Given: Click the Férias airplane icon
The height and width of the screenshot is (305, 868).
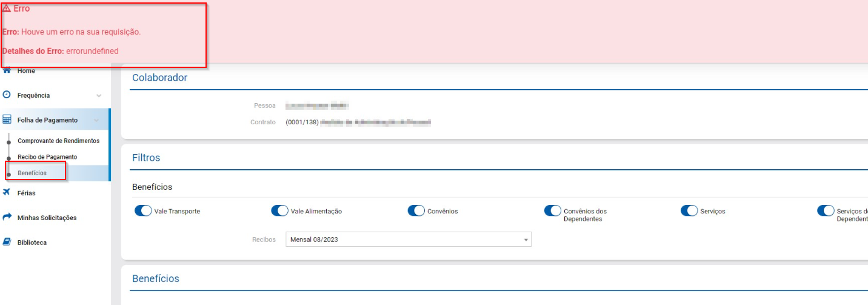Looking at the screenshot, I should (x=7, y=193).
